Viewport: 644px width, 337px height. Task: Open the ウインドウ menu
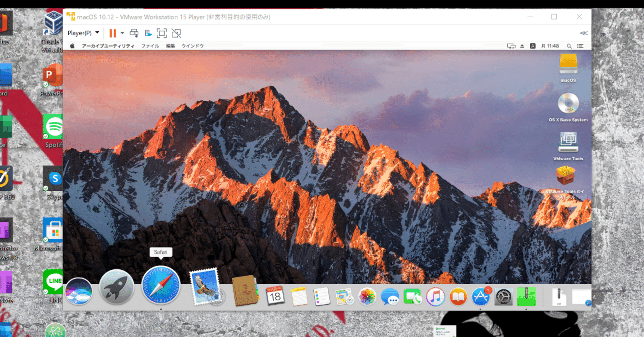[192, 46]
